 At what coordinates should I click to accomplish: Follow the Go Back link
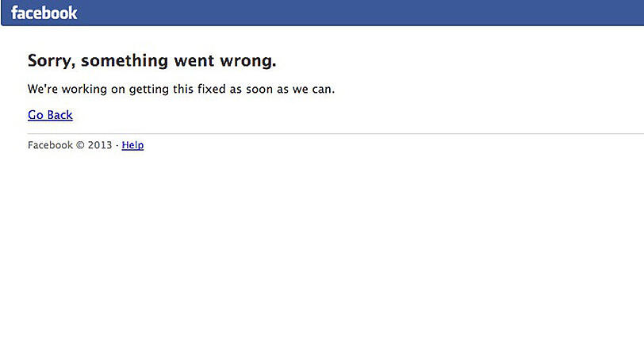(x=50, y=115)
